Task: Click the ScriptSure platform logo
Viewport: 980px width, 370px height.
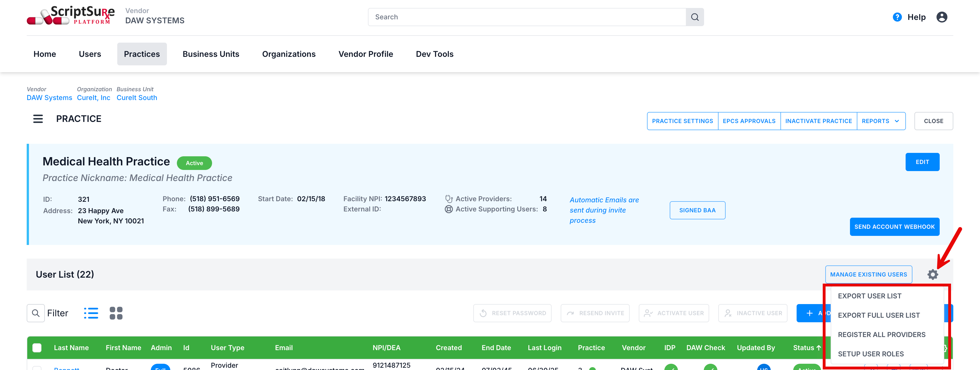Action: coord(71,16)
